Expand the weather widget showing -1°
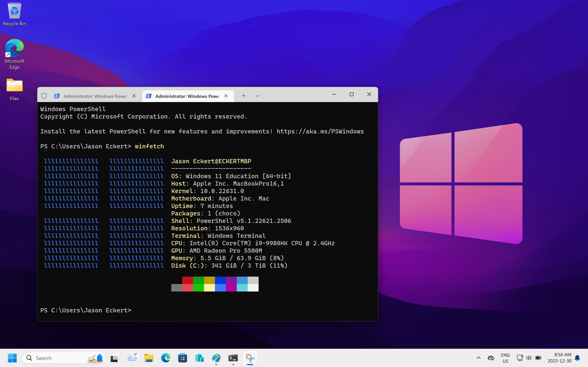The height and width of the screenshot is (367, 588). point(133,358)
